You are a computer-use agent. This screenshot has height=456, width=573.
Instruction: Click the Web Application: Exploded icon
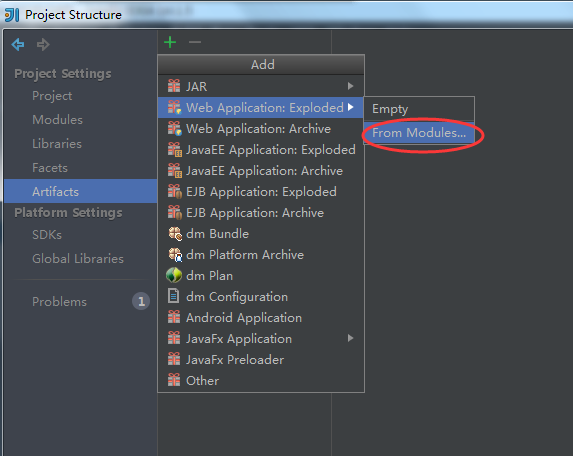[174, 107]
